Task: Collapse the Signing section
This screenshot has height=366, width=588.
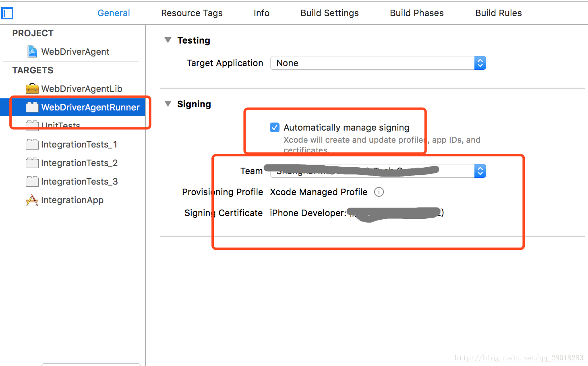Action: (x=168, y=104)
